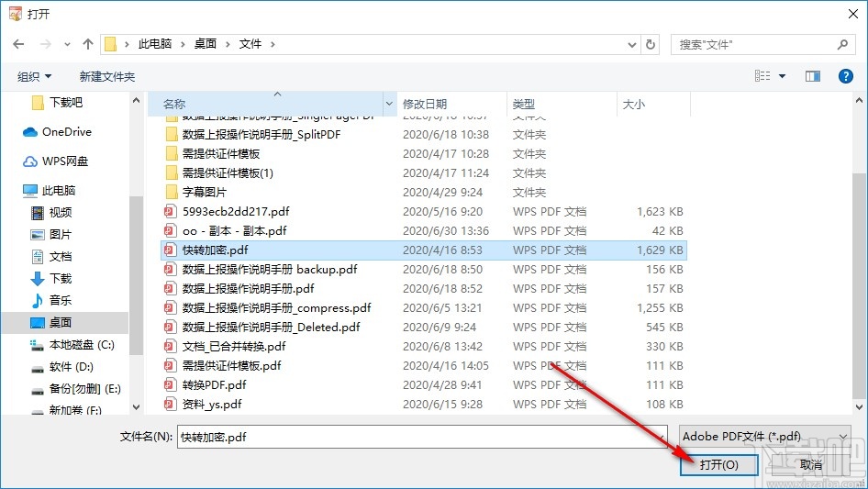868x489 pixels.
Task: Open view options dropdown arrow
Action: (x=782, y=76)
